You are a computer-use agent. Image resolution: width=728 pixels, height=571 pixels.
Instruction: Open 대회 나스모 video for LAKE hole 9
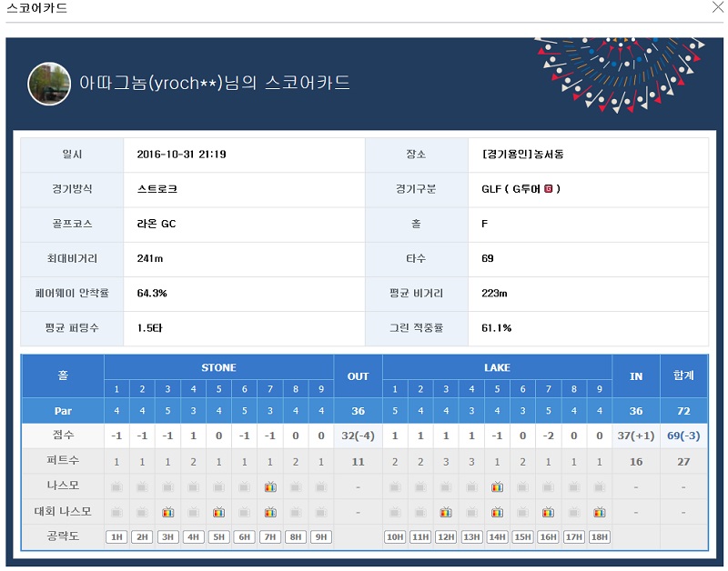coord(600,512)
